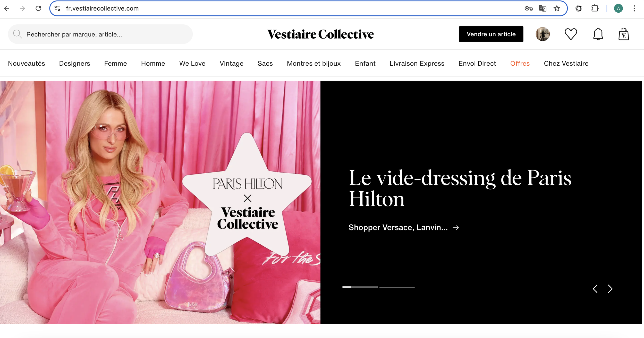The height and width of the screenshot is (338, 644).
Task: Go to next carousel slide
Action: (x=610, y=289)
